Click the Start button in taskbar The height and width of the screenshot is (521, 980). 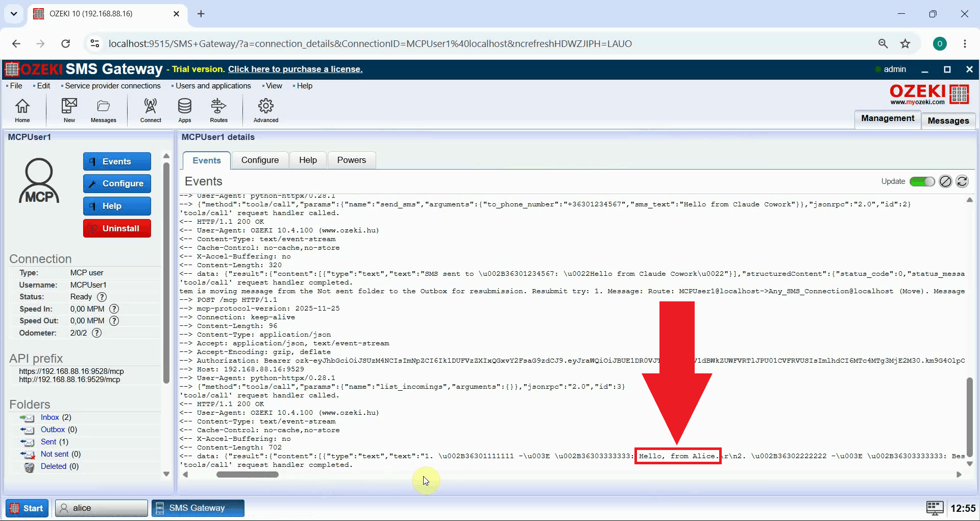point(27,508)
